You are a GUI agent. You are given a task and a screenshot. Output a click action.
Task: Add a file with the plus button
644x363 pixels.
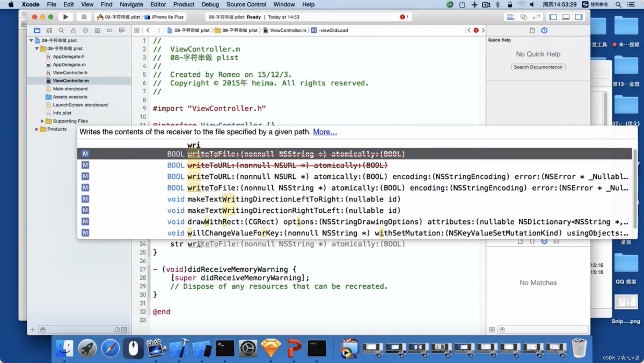33,329
